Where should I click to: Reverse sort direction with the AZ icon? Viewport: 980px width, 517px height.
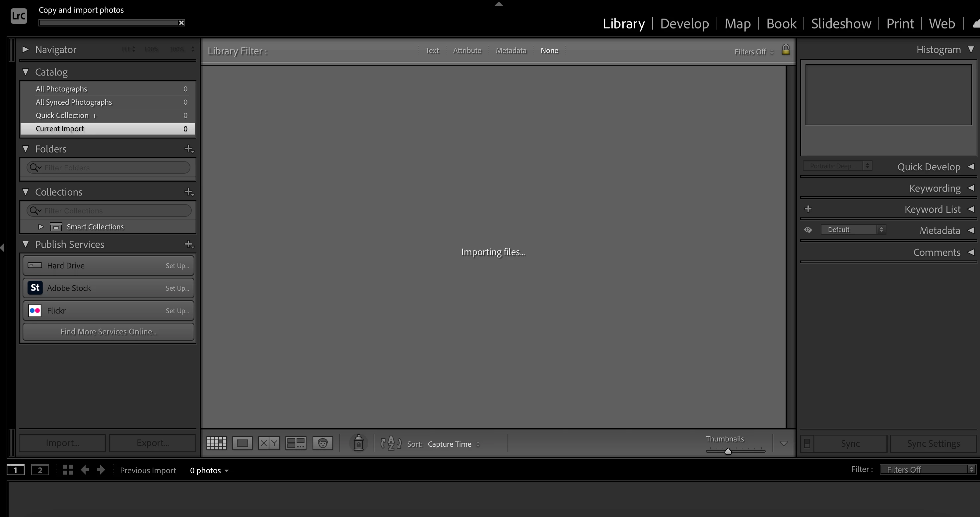[391, 443]
